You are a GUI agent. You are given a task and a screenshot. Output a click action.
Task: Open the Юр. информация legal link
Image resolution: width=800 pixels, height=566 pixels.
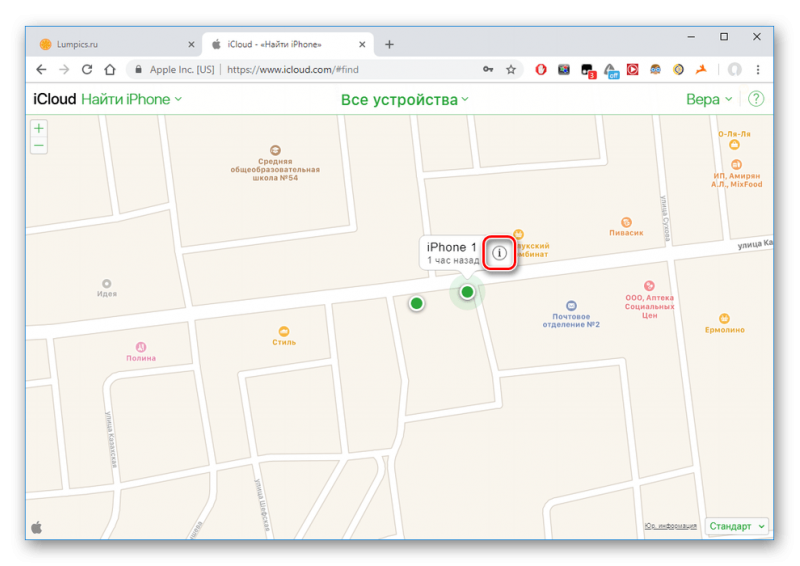click(670, 526)
